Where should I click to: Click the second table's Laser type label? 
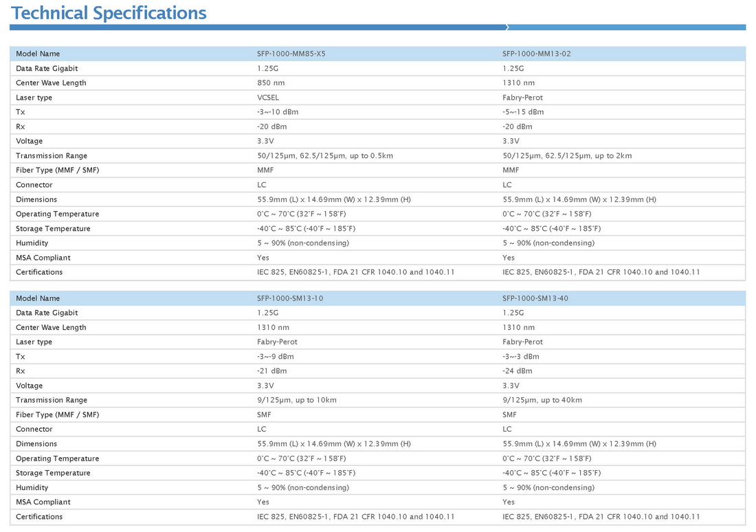point(34,342)
